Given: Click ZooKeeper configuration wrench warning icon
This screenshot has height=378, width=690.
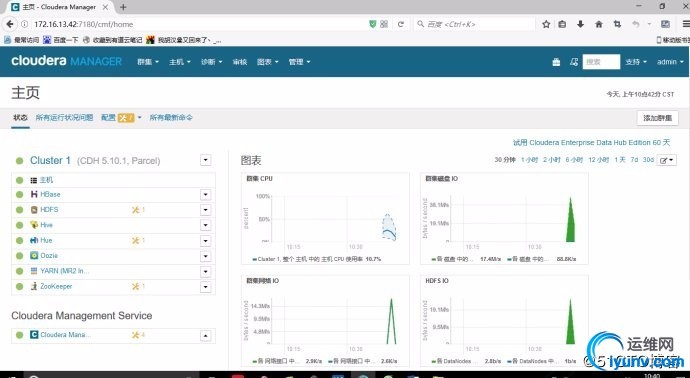Looking at the screenshot, I should (x=136, y=286).
